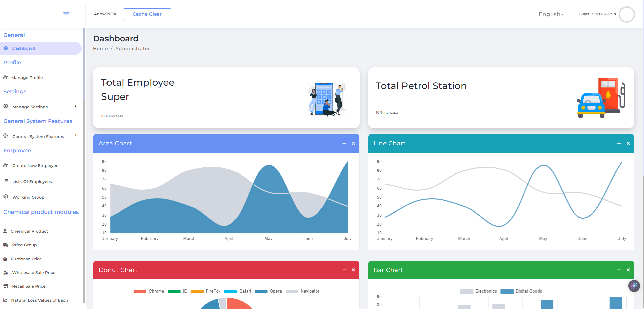
Task: Collapse the Area Chart panel
Action: [344, 143]
